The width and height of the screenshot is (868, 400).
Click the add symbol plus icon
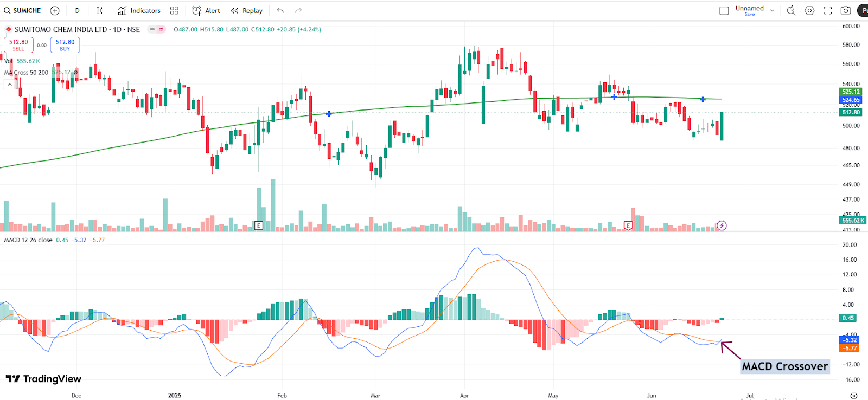click(55, 10)
